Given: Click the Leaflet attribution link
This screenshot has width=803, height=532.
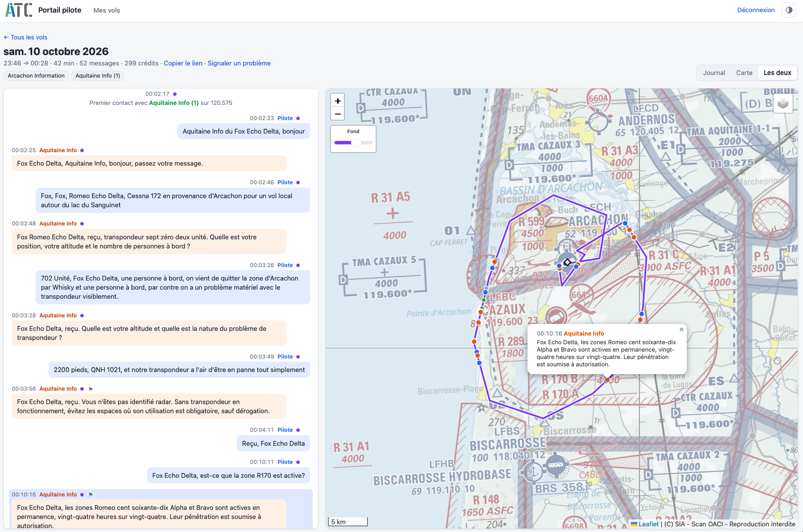Looking at the screenshot, I should pos(648,524).
